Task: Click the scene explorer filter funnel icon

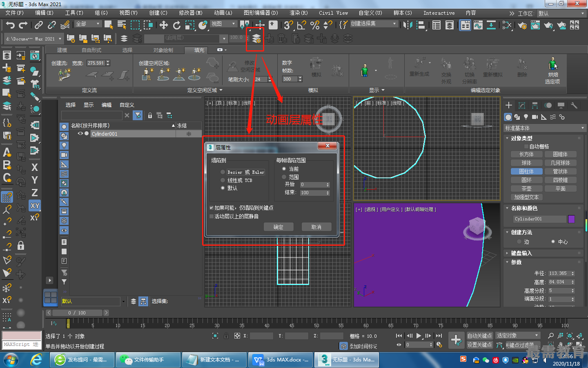Action: (138, 115)
